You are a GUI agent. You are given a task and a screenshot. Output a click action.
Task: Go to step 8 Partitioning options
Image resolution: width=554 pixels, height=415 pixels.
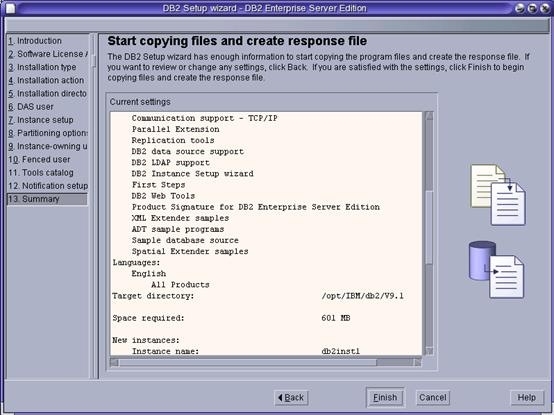coord(48,133)
